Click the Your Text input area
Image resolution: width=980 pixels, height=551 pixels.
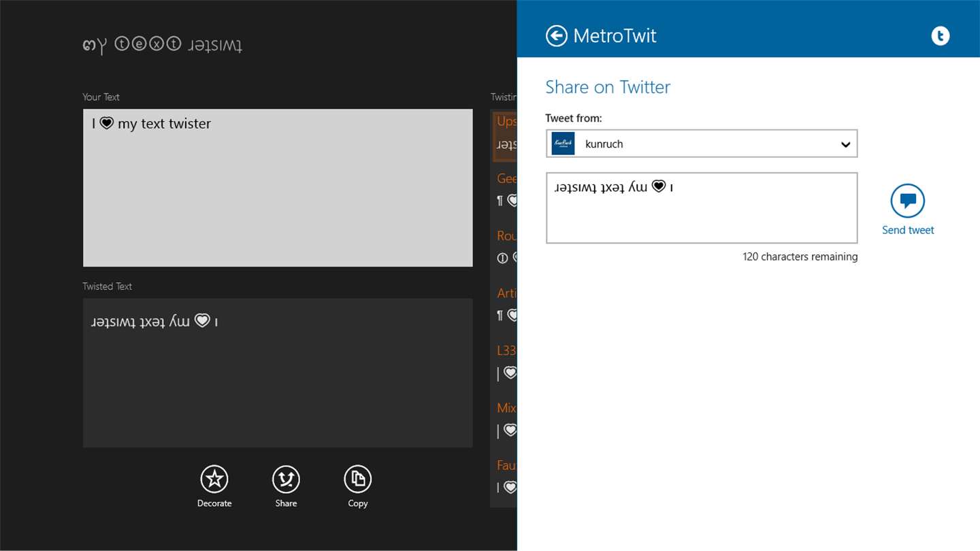pos(278,188)
